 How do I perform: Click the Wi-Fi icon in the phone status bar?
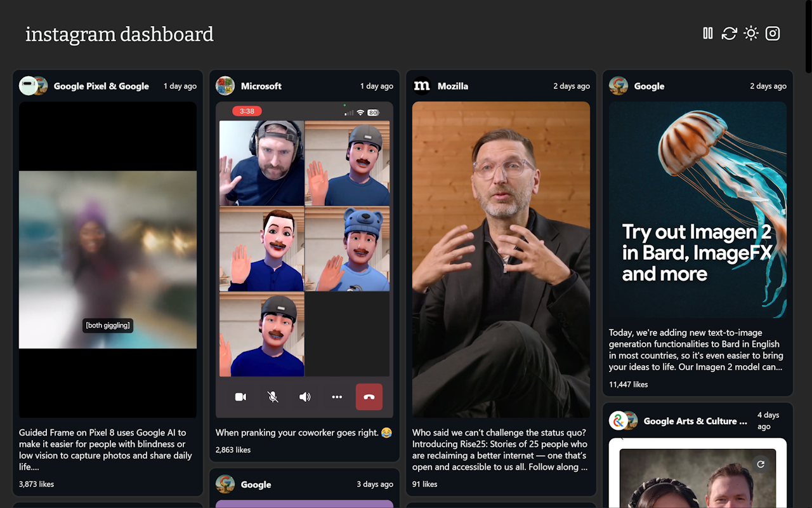tap(360, 112)
